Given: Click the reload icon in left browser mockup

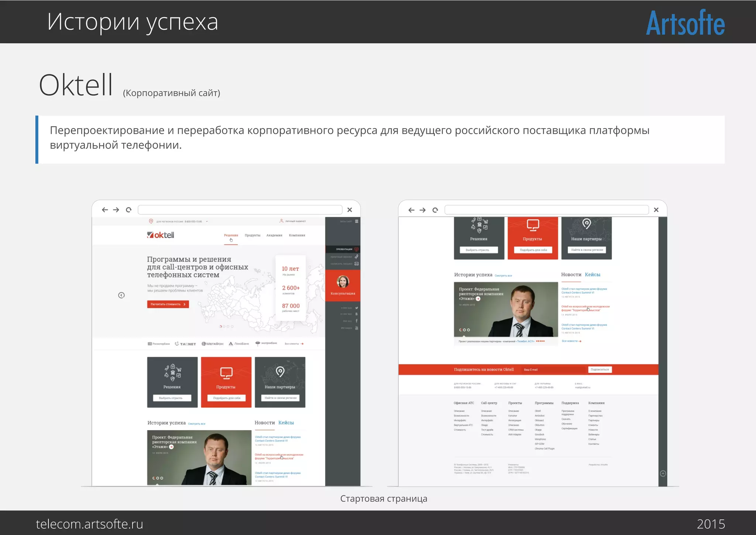Looking at the screenshot, I should click(128, 210).
